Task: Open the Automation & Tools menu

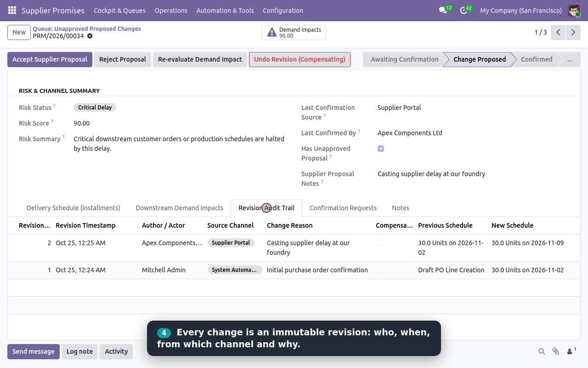Action: click(225, 10)
